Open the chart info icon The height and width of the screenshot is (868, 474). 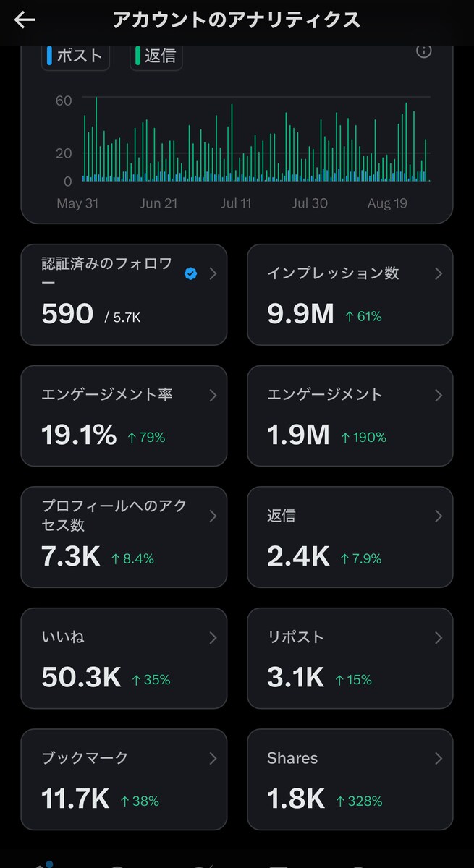pos(424,51)
